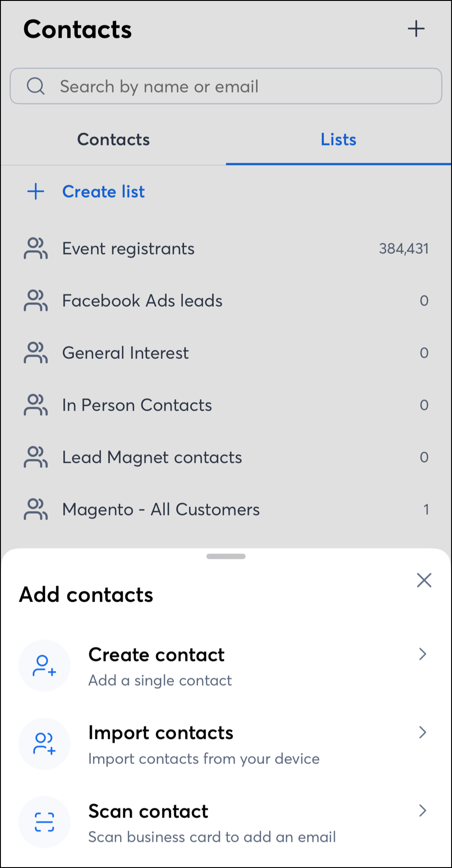Open Import contacts using its arrow
The image size is (452, 868).
pos(422,732)
